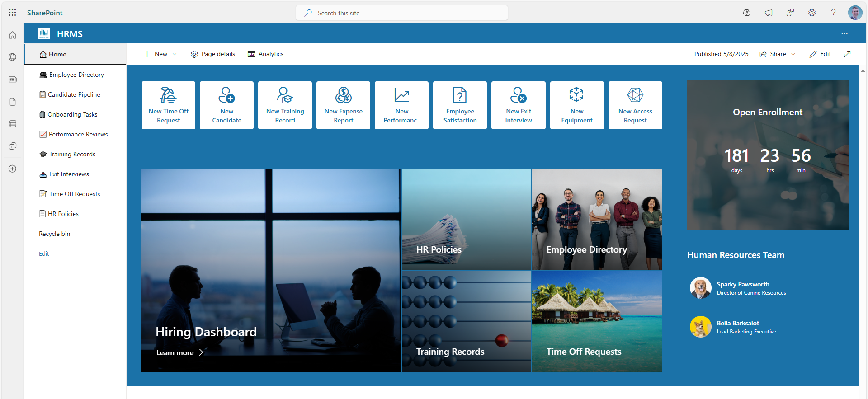Viewport: 868px width, 399px height.
Task: Open the site header ellipsis menu
Action: (x=844, y=33)
